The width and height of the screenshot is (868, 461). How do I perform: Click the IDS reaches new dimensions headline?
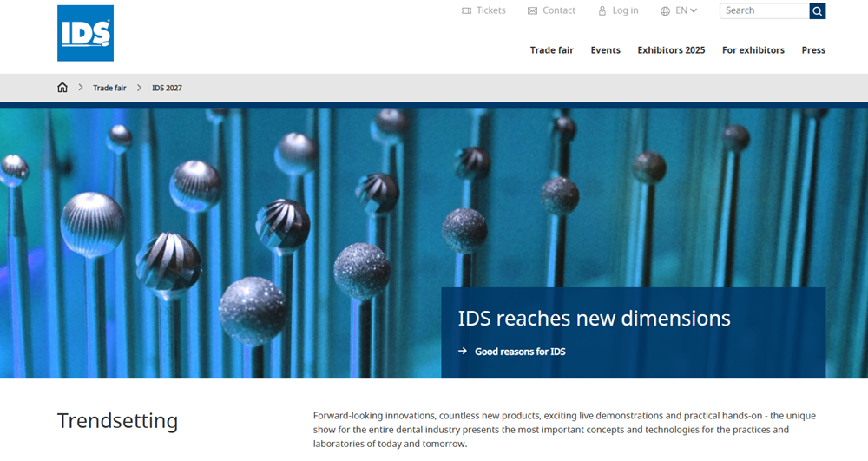coord(594,318)
